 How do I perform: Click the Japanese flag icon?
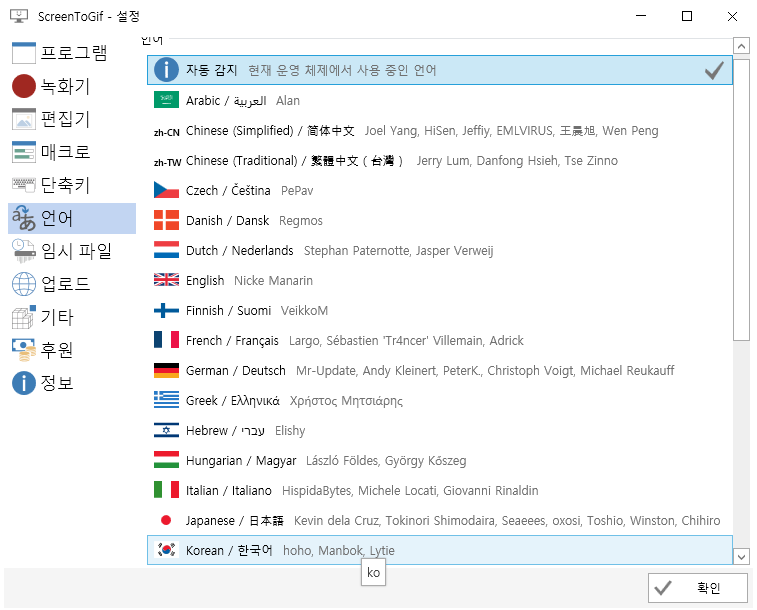pyautogui.click(x=166, y=520)
